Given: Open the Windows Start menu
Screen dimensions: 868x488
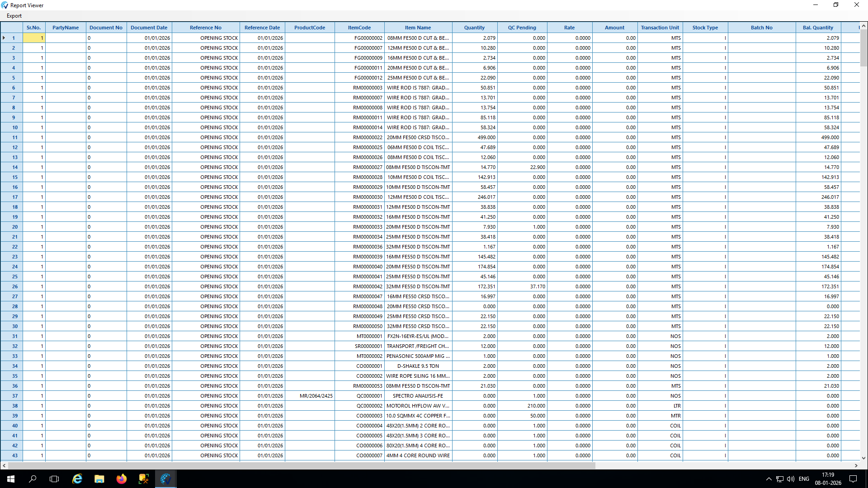Looking at the screenshot, I should tap(11, 479).
